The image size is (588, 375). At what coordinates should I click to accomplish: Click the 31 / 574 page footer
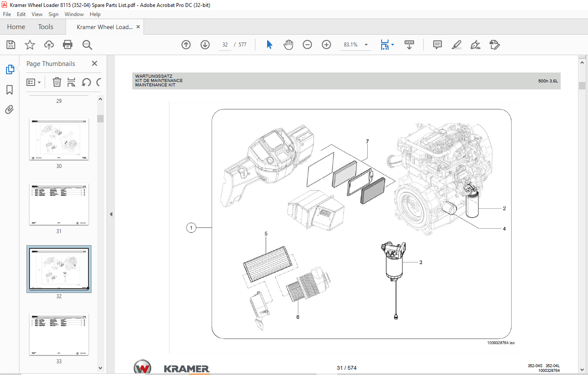[346, 368]
